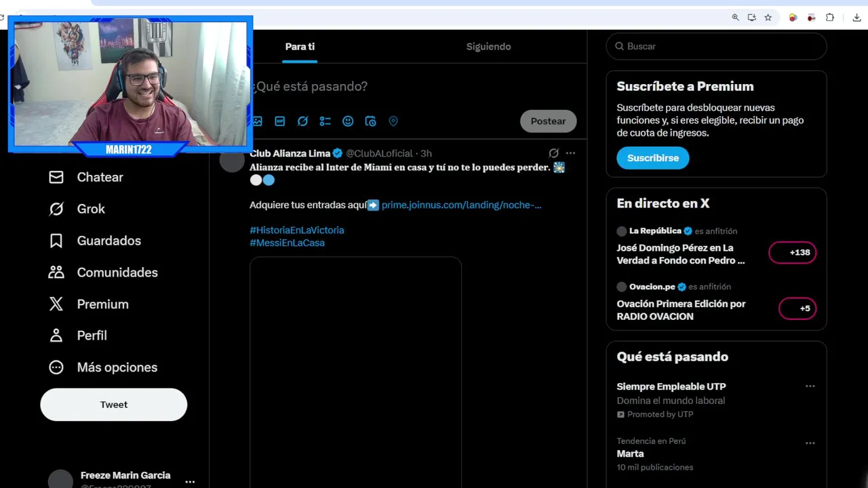The height and width of the screenshot is (488, 868).
Task: Open account options next to Freeze Marin Garcia
Action: click(x=190, y=481)
